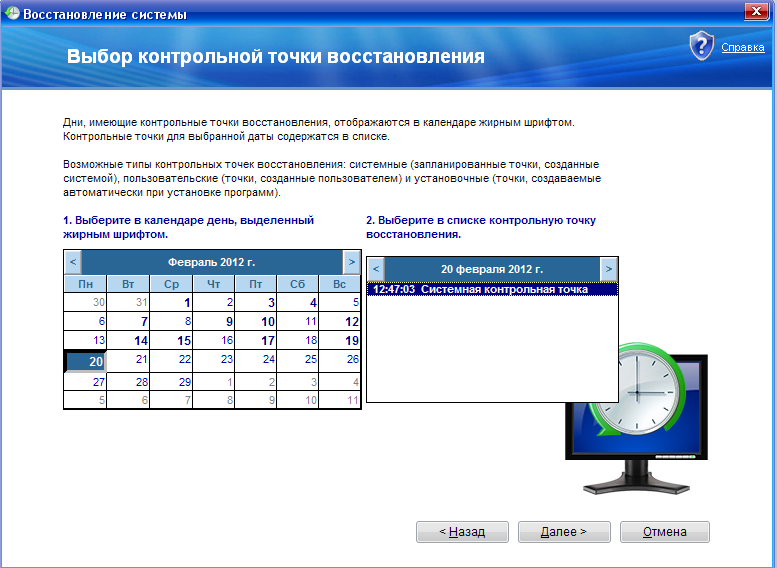Image resolution: width=777 pixels, height=568 pixels.
Task: Select February 29 in the calendar
Action: [170, 382]
